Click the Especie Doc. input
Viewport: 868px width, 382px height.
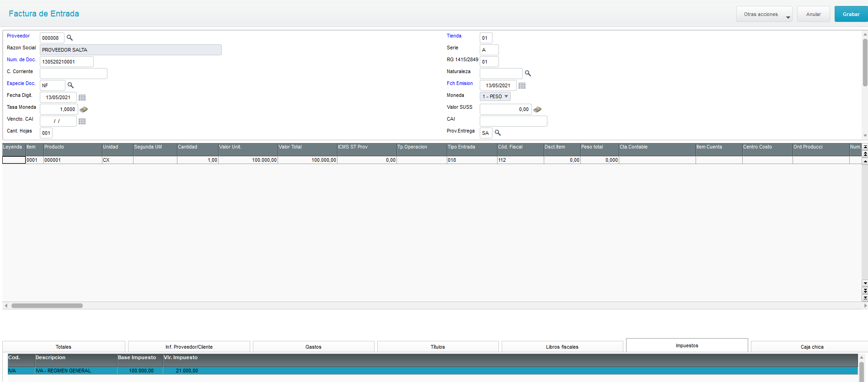point(53,85)
